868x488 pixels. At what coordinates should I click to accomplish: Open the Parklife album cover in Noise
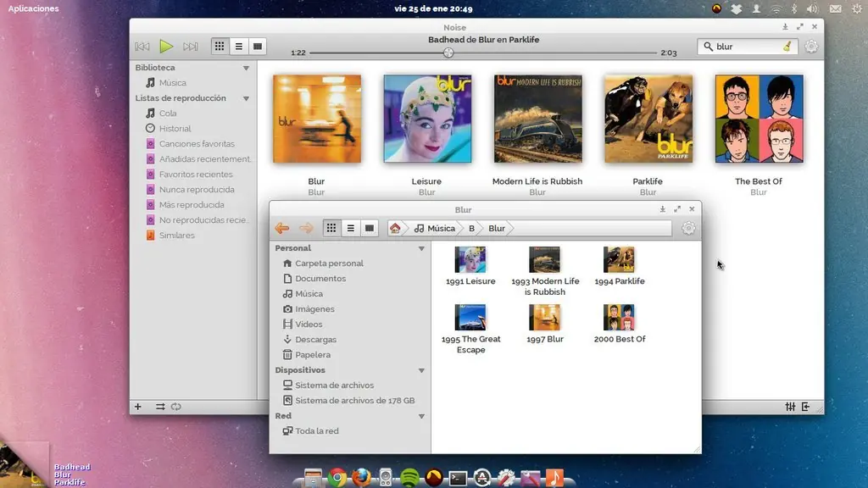[648, 119]
